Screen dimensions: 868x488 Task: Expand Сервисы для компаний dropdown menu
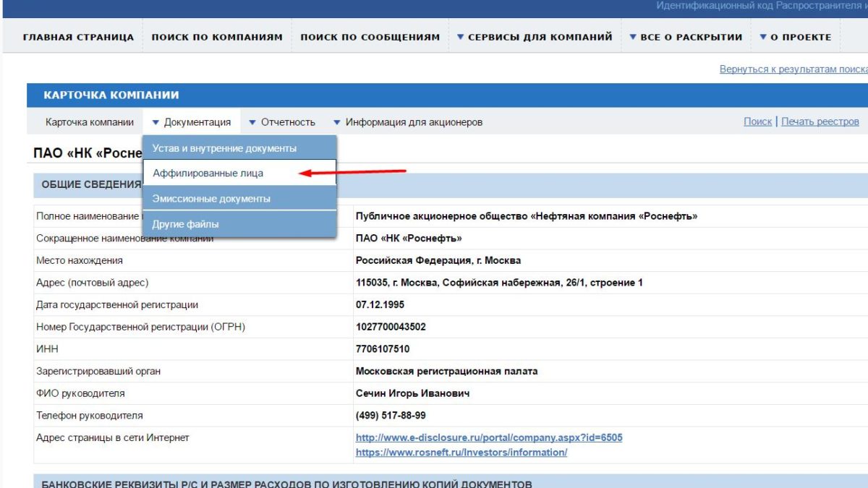click(535, 37)
